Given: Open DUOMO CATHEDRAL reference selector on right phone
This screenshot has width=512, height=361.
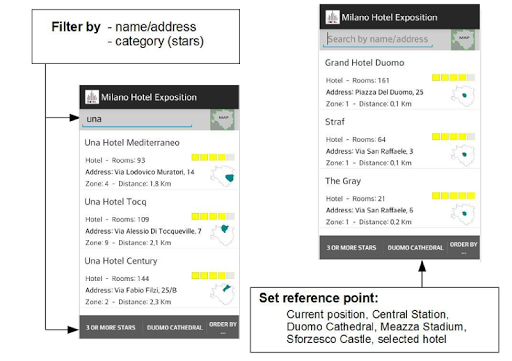Looking at the screenshot, I should point(415,248).
